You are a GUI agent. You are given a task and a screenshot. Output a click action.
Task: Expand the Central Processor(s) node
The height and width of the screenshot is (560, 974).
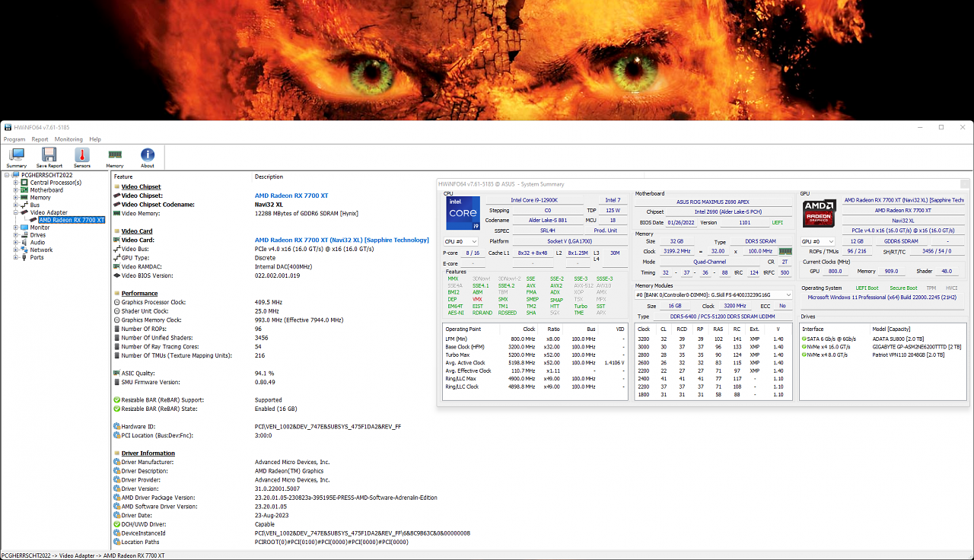pyautogui.click(x=15, y=183)
